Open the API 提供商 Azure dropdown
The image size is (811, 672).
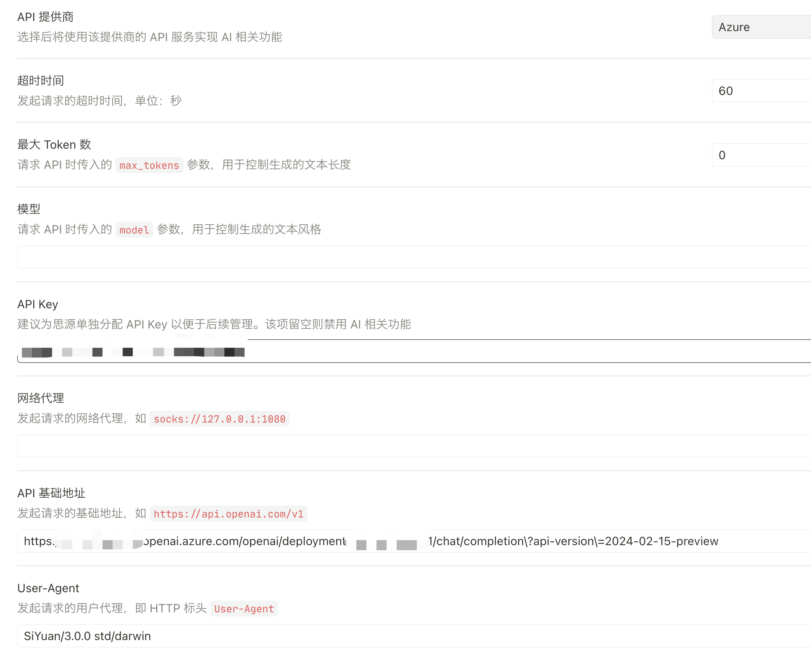point(761,27)
